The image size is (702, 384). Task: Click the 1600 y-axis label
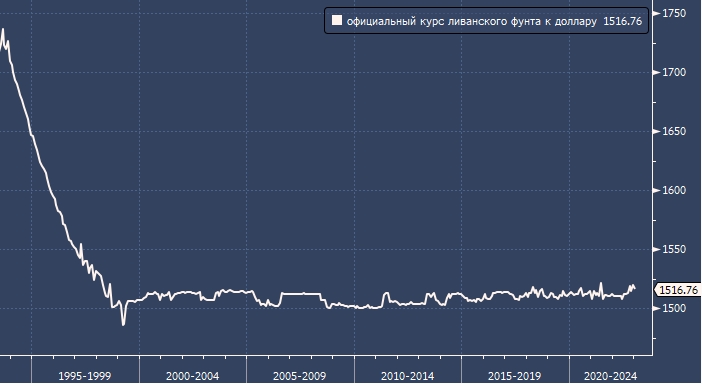674,191
